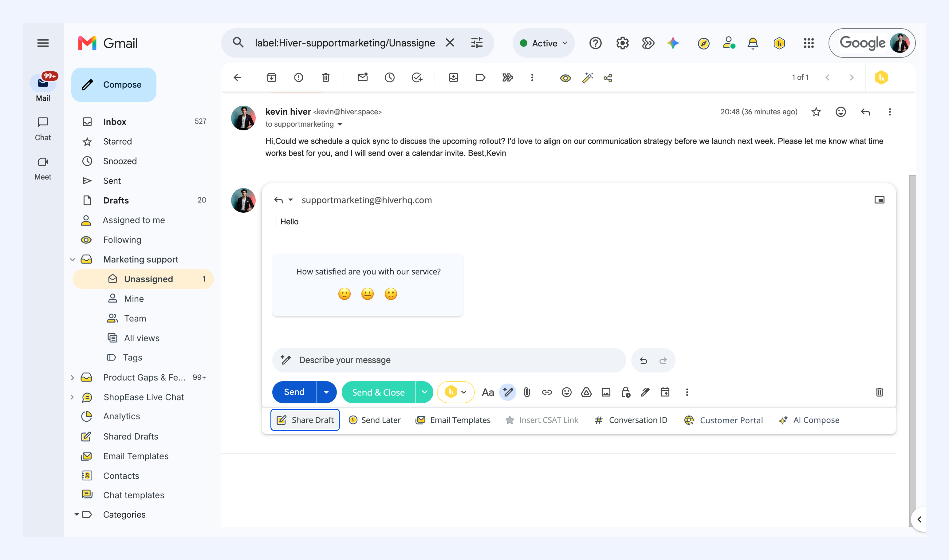Click the magic wand icon in the top toolbar
The width and height of the screenshot is (949, 560).
(x=588, y=78)
